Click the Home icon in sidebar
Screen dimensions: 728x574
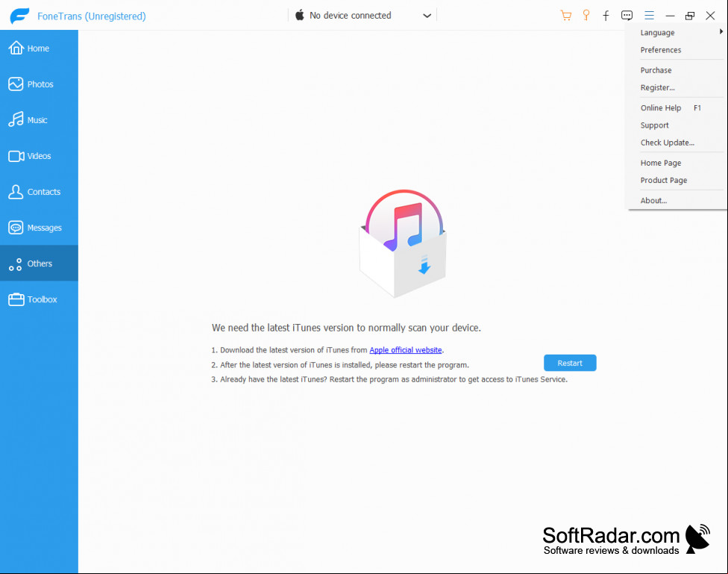pyautogui.click(x=16, y=48)
